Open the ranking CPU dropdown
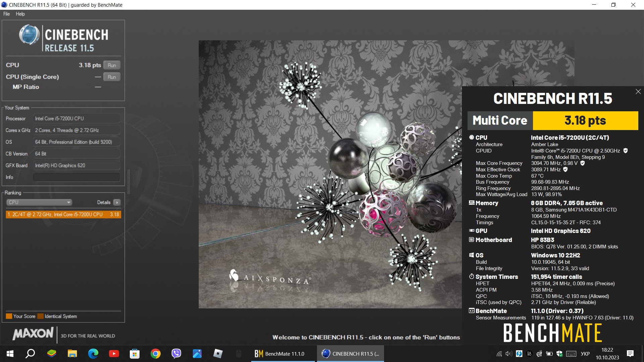This screenshot has width=644, height=362. pyautogui.click(x=39, y=202)
